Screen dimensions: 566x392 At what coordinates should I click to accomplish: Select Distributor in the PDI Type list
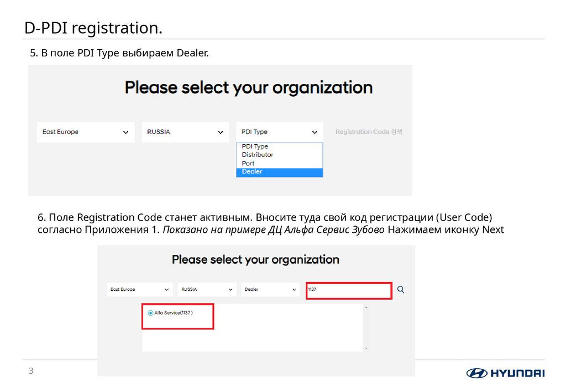[279, 155]
